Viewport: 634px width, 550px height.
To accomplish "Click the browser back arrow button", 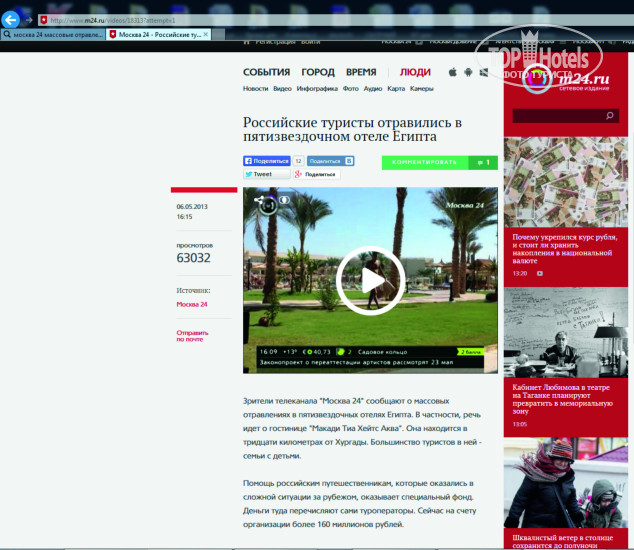I will 12,19.
